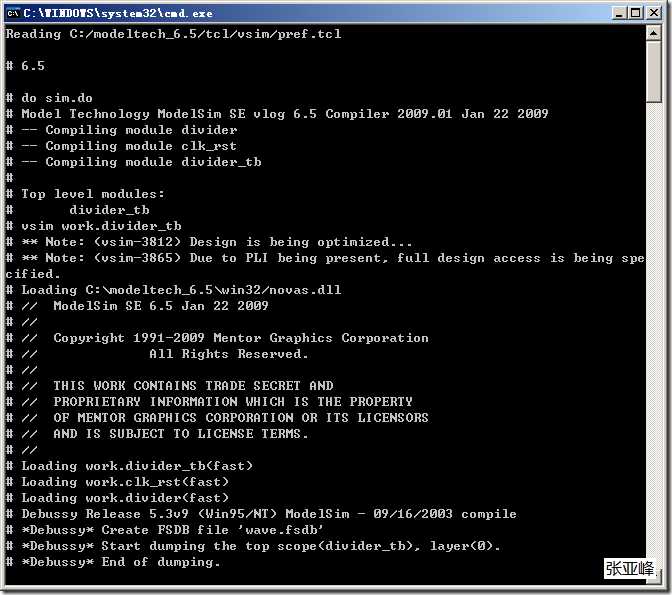
Task: Click the '(vsim-3812) Design is being optimized' note
Action: click(209, 242)
